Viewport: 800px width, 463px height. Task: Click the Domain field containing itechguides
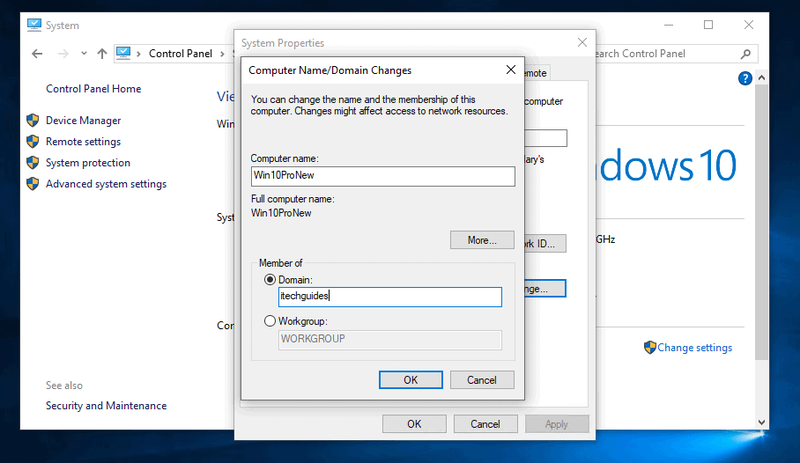pos(390,297)
